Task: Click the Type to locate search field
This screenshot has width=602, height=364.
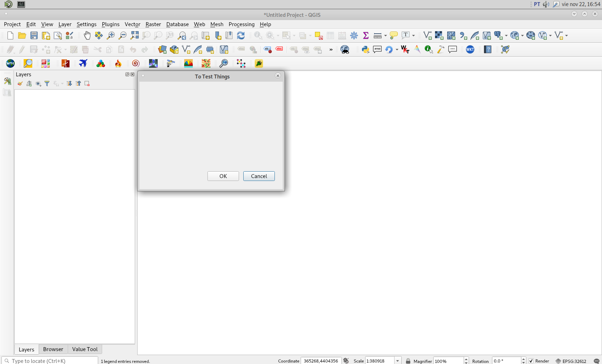Action: 50,361
